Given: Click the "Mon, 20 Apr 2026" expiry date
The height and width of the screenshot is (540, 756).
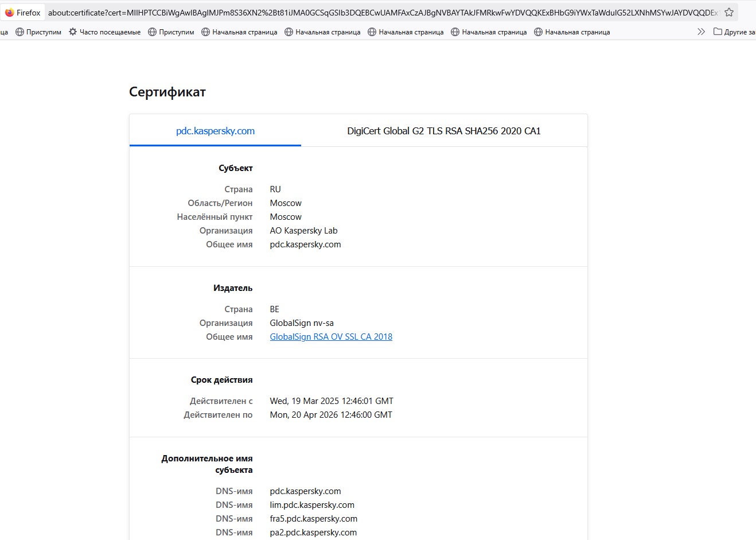Looking at the screenshot, I should pyautogui.click(x=331, y=415).
